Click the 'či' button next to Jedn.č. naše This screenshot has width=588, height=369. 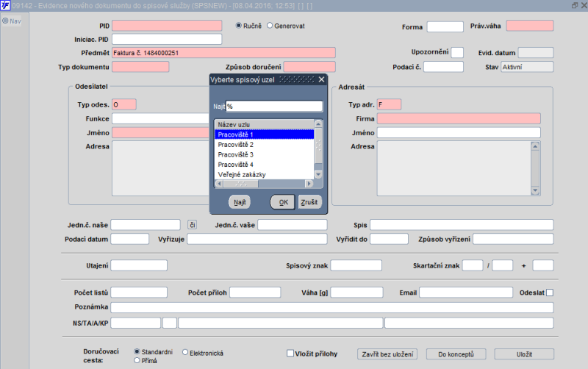[x=192, y=225]
